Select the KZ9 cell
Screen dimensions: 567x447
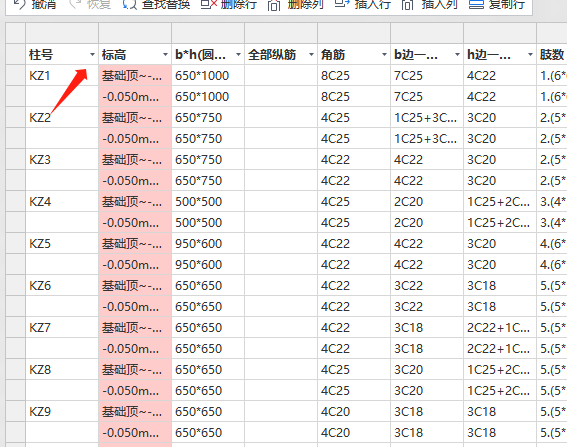[62, 411]
